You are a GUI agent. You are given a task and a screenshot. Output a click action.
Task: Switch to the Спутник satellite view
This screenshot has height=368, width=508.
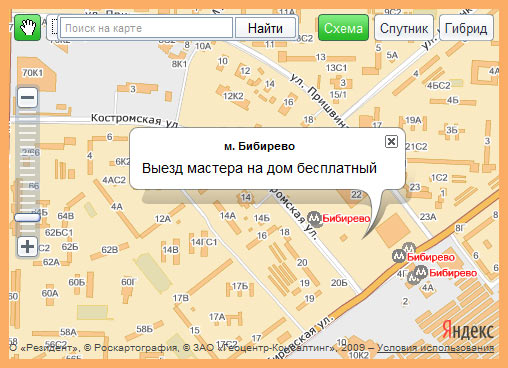tap(404, 28)
